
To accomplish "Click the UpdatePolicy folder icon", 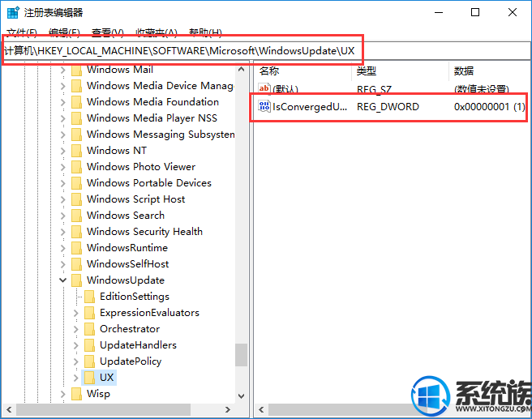I will point(89,361).
